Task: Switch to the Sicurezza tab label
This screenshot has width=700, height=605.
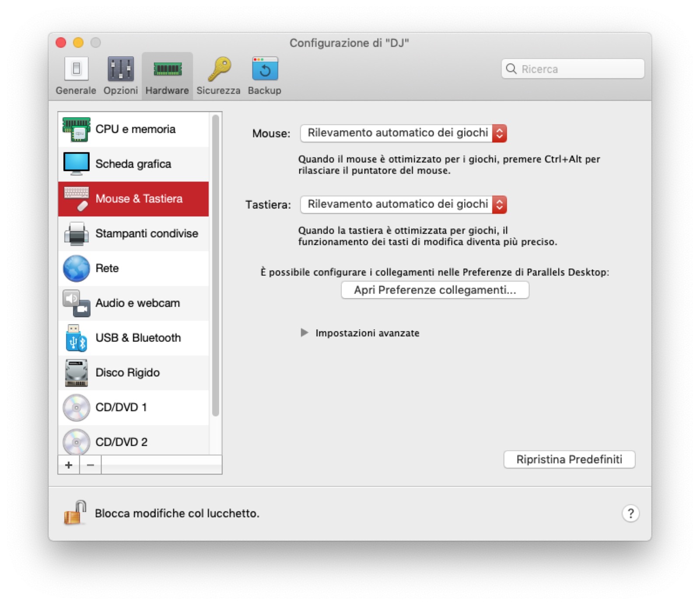Action: click(218, 91)
